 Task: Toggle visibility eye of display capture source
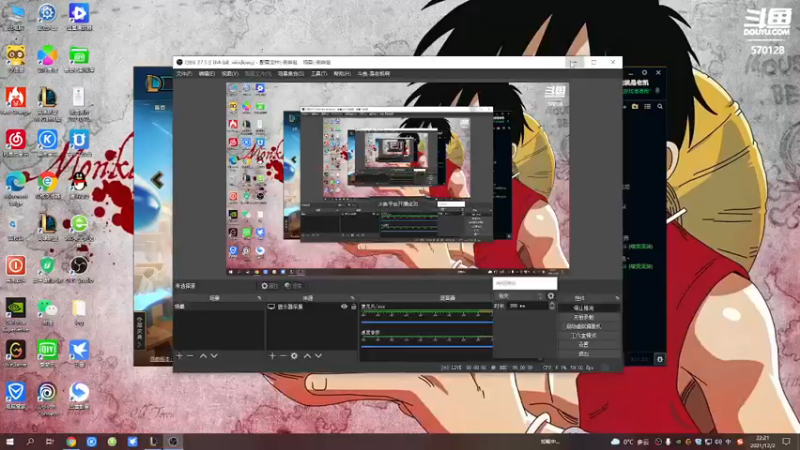[x=344, y=307]
